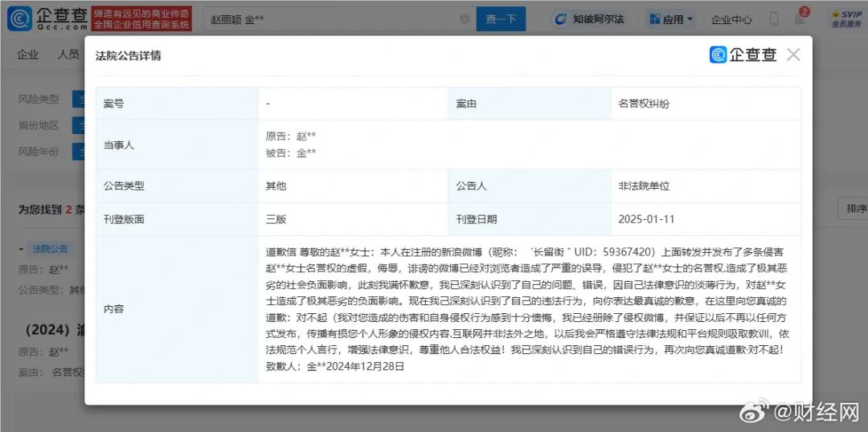Open 企业中心 link
The height and width of the screenshot is (432, 868).
pos(731,20)
